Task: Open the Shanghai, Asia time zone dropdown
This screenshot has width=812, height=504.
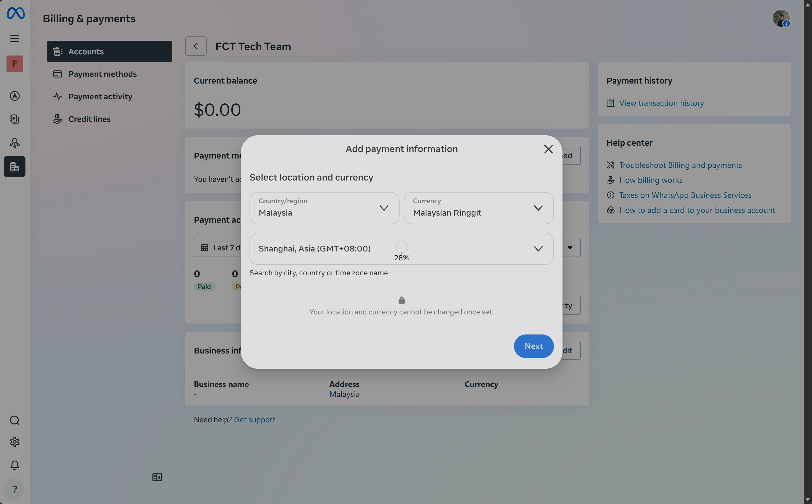Action: click(x=401, y=249)
